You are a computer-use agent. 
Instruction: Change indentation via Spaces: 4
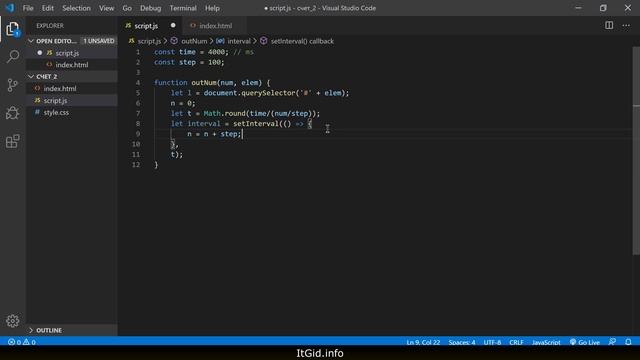(x=462, y=342)
